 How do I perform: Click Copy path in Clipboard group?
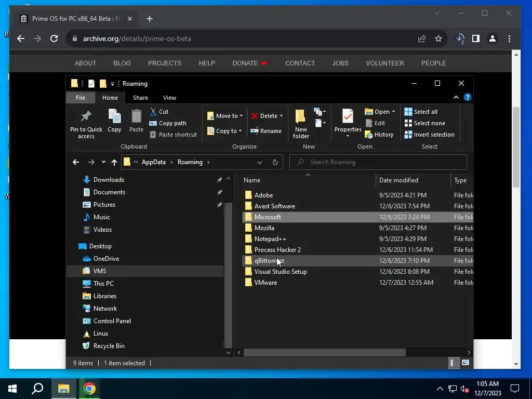(x=168, y=123)
